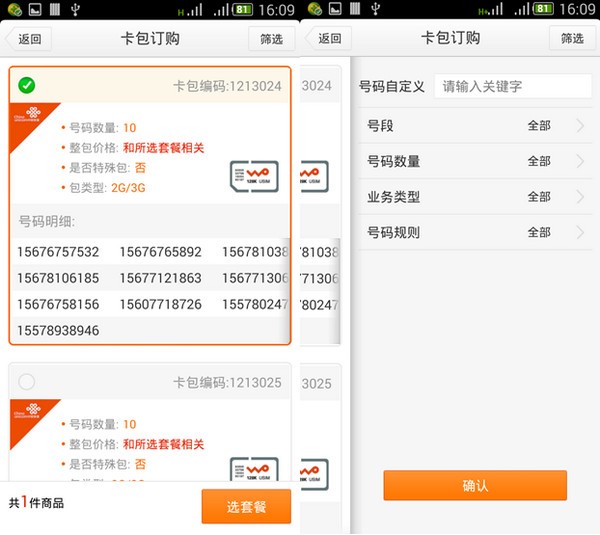Image resolution: width=600 pixels, height=535 pixels.
Task: Tap 是否特殊包: 否 in card 1213024
Action: [104, 168]
